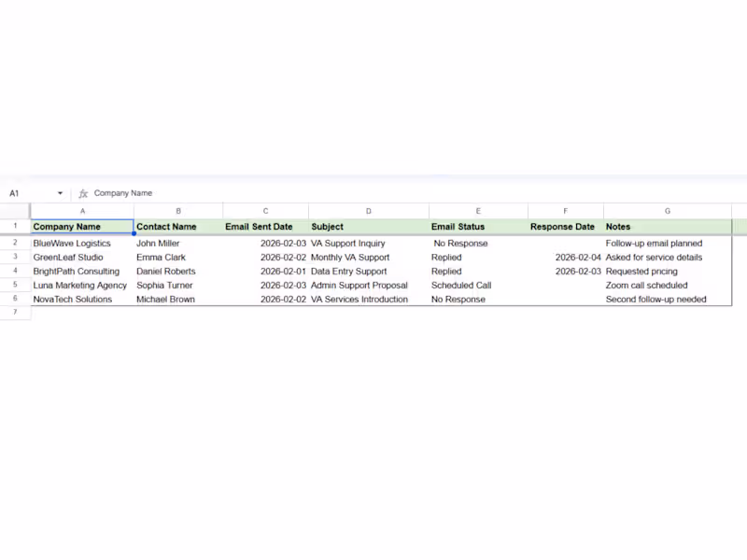Select the Admin Support Proposal subject cell
Image resolution: width=747 pixels, height=560 pixels.
(359, 285)
